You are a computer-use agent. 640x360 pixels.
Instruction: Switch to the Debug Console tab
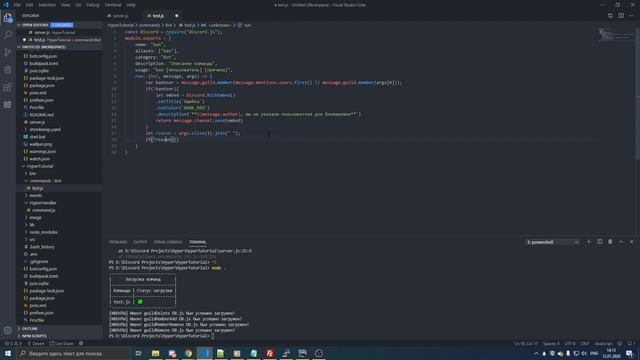pyautogui.click(x=168, y=242)
